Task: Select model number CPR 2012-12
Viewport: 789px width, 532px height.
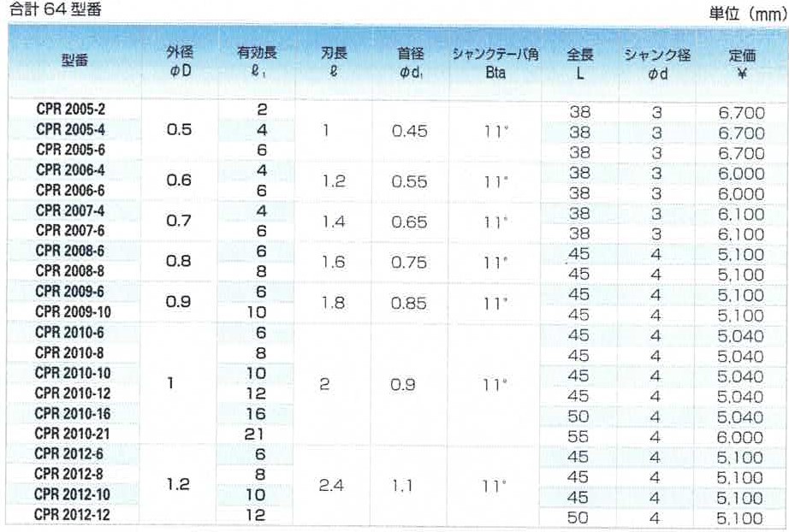Action: tap(74, 515)
